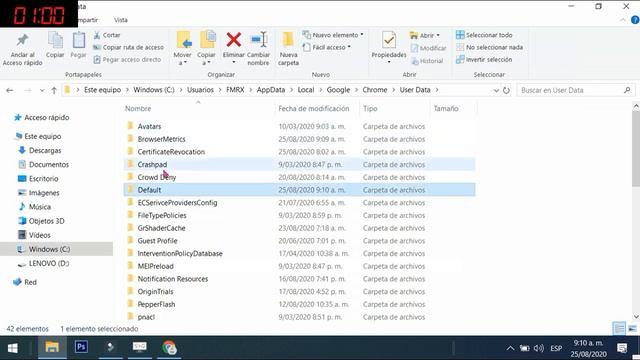
Task: Sort by Fecha de modificación column
Action: 313,109
